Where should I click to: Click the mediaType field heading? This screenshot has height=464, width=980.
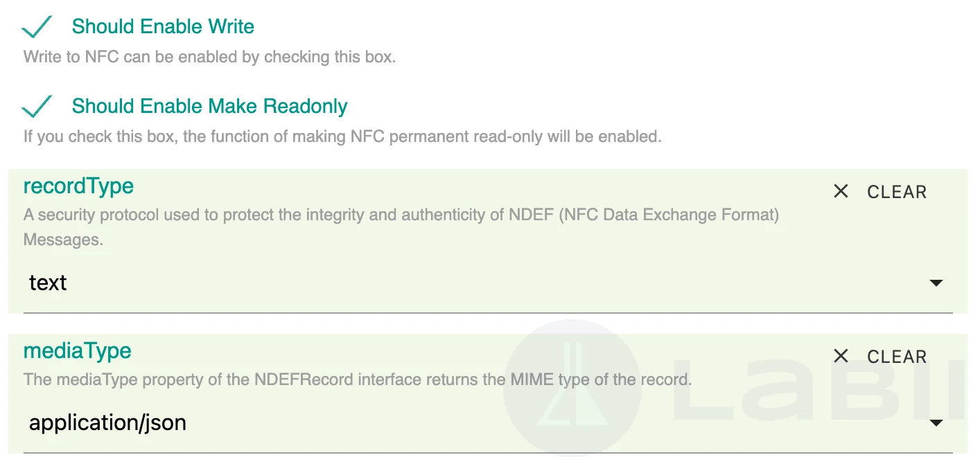click(77, 351)
